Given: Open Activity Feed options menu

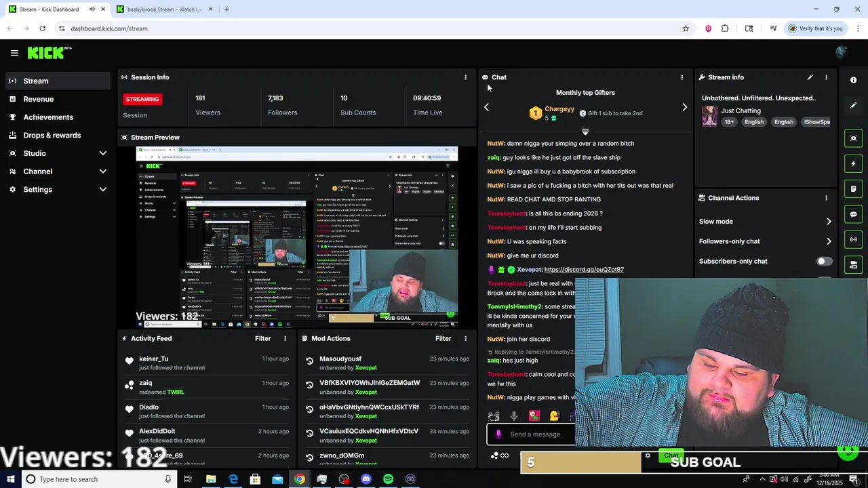Looking at the screenshot, I should point(285,338).
